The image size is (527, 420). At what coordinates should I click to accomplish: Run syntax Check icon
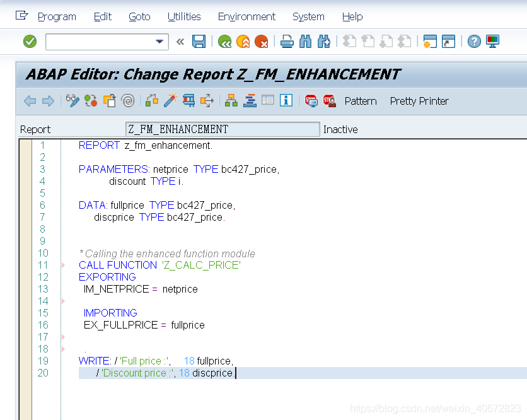(x=152, y=101)
